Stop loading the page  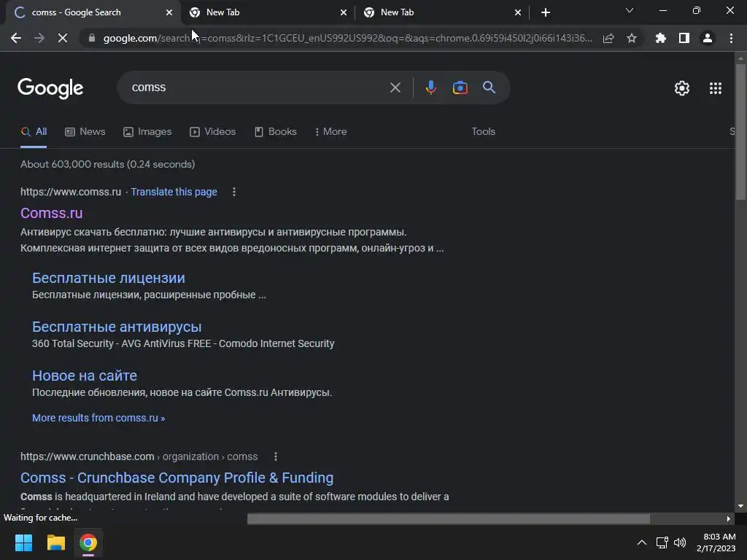tap(63, 38)
